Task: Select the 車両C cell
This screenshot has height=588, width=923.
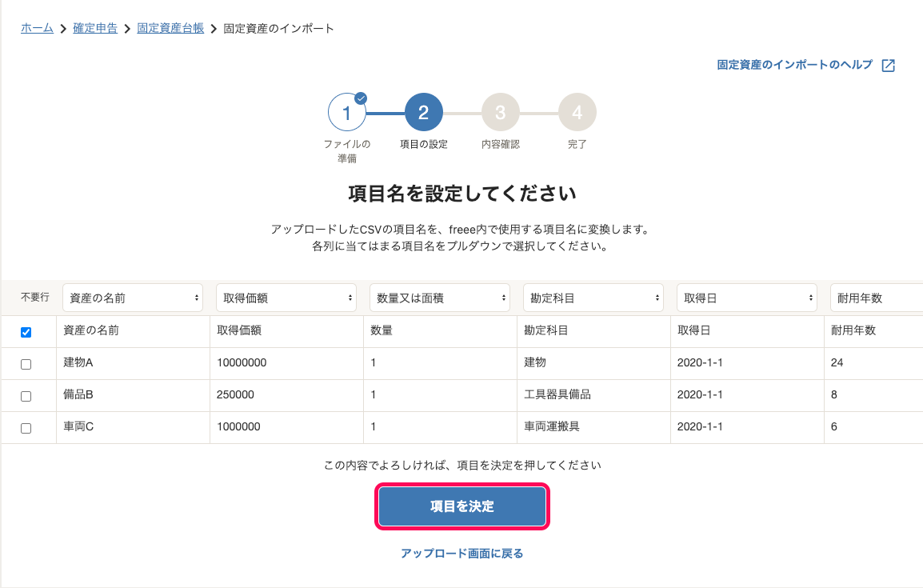Action: tap(133, 426)
